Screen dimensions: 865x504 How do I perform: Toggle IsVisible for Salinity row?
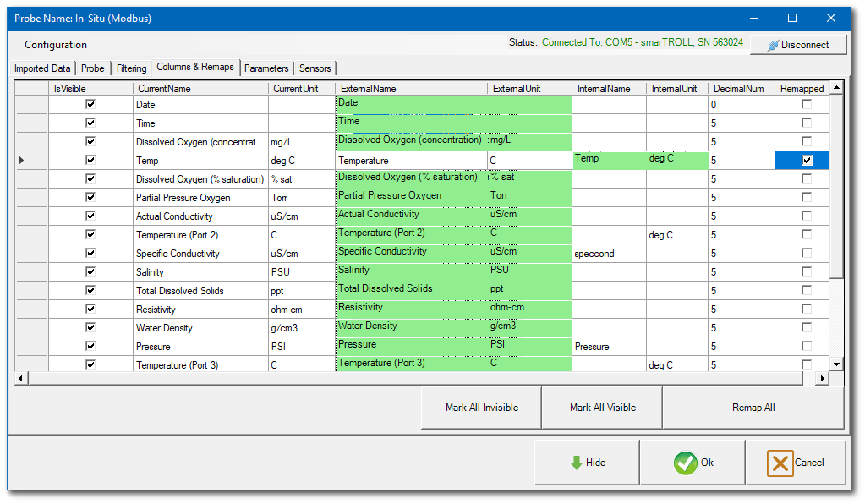tap(90, 271)
